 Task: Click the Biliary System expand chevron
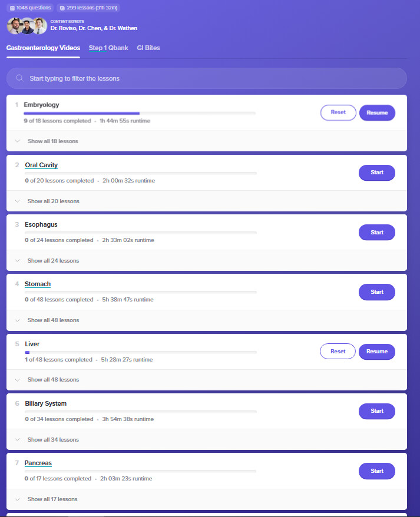click(17, 440)
